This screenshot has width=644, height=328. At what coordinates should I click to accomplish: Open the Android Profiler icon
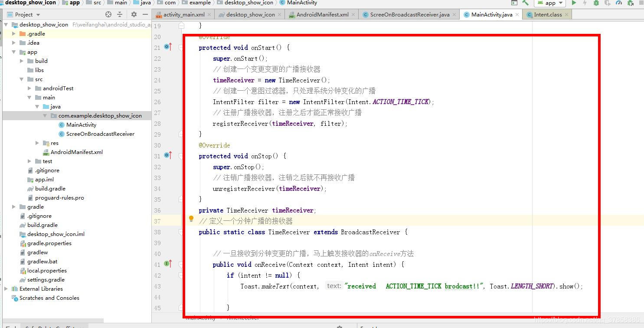(619, 3)
